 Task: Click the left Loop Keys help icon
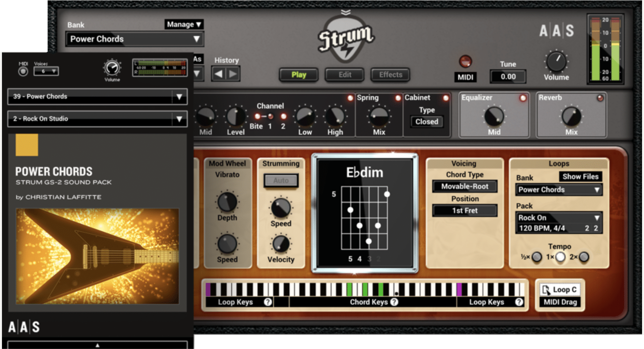(x=268, y=302)
